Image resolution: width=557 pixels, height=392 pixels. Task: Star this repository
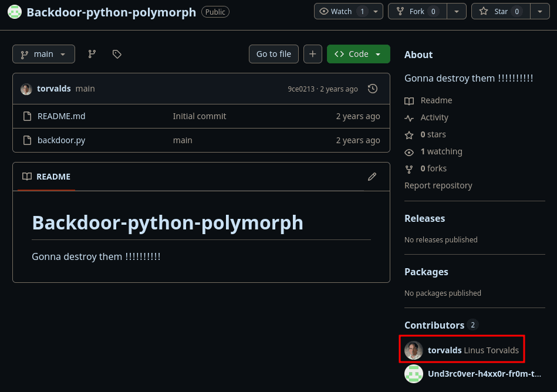point(501,11)
